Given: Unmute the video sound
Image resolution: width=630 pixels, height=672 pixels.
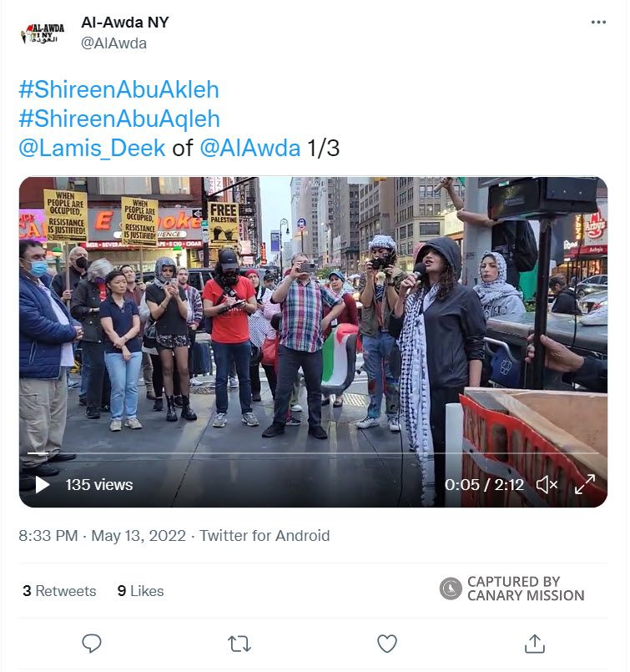Looking at the screenshot, I should click(x=547, y=485).
